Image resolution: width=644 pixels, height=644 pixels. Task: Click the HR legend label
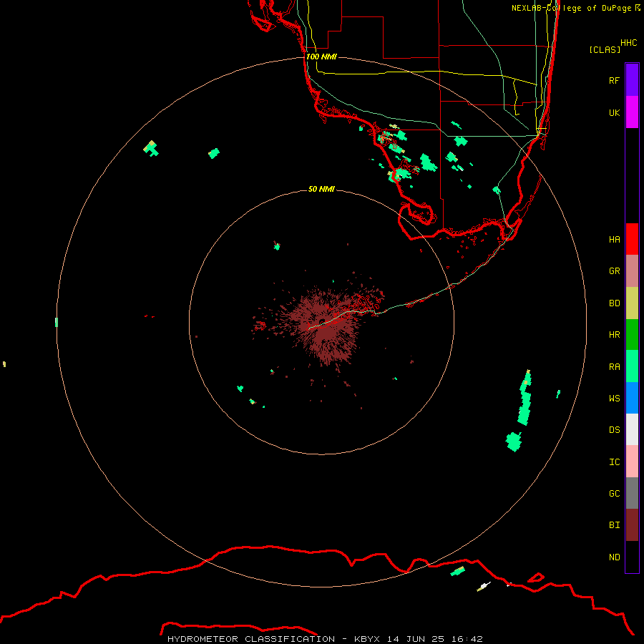[x=614, y=335]
